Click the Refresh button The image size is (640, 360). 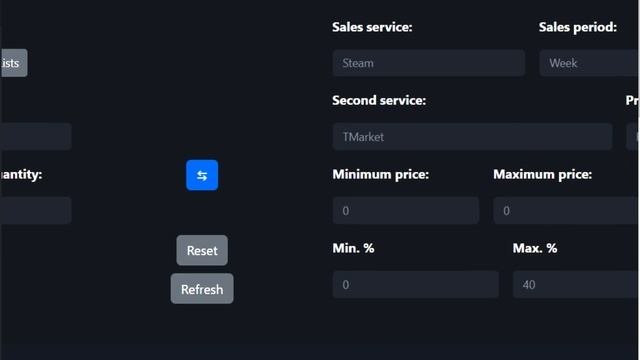[x=202, y=289]
